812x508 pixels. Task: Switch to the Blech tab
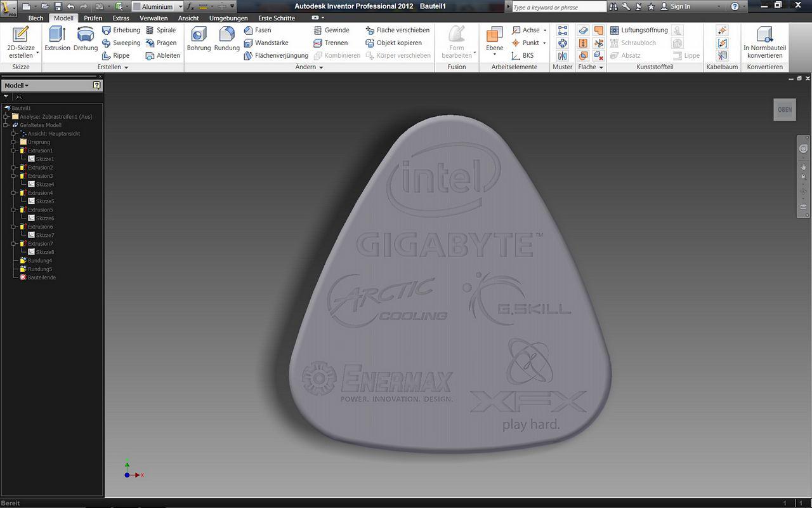tap(36, 18)
